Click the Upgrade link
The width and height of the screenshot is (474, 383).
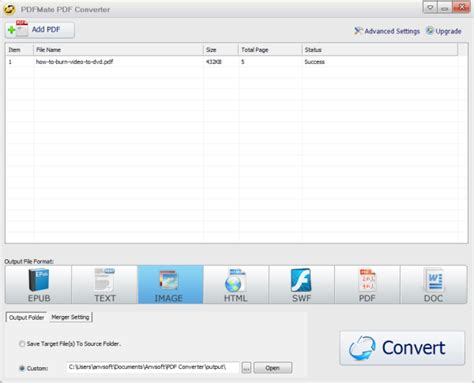[x=444, y=31]
